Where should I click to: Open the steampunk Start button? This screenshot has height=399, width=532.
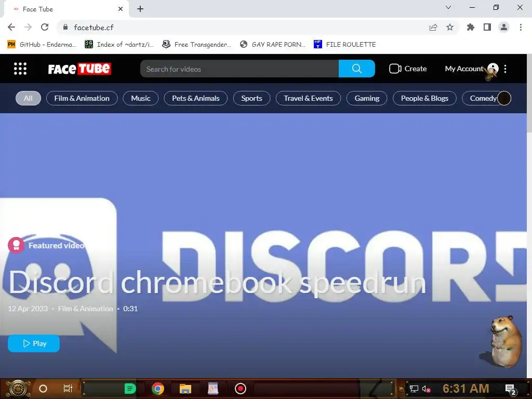[x=18, y=389]
